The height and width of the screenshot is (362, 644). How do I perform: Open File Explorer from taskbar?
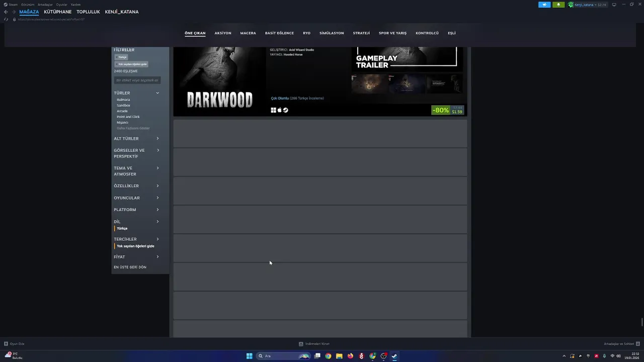(339, 356)
